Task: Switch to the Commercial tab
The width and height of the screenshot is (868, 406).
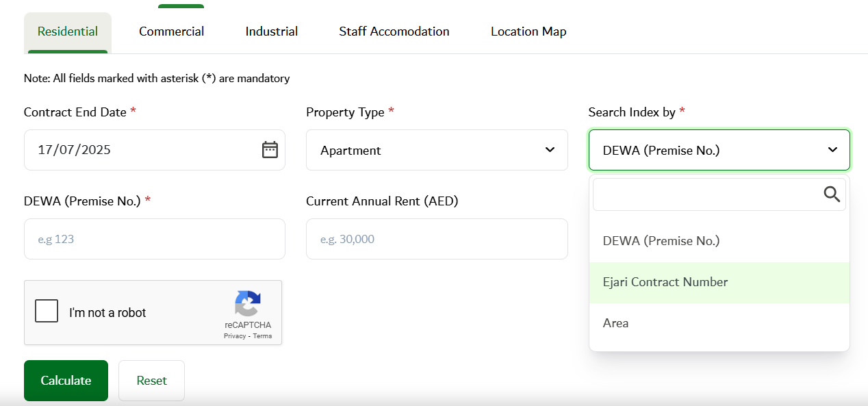Action: pyautogui.click(x=172, y=31)
